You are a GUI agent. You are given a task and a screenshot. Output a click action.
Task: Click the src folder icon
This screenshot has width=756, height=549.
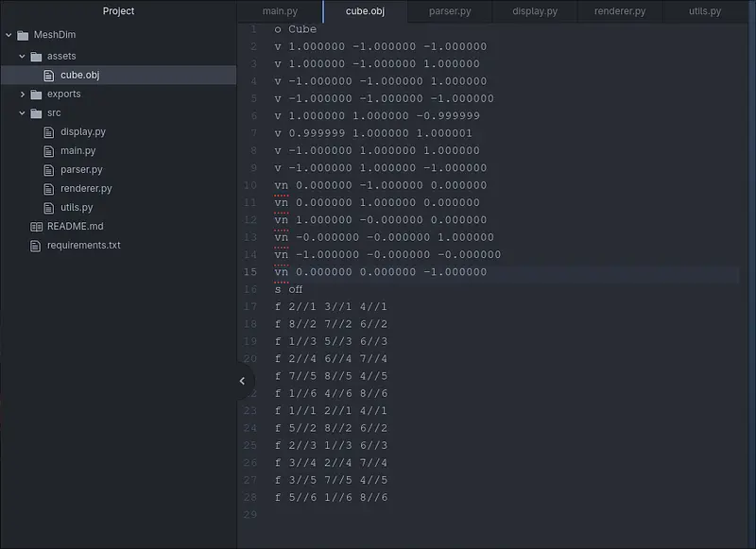(x=36, y=112)
